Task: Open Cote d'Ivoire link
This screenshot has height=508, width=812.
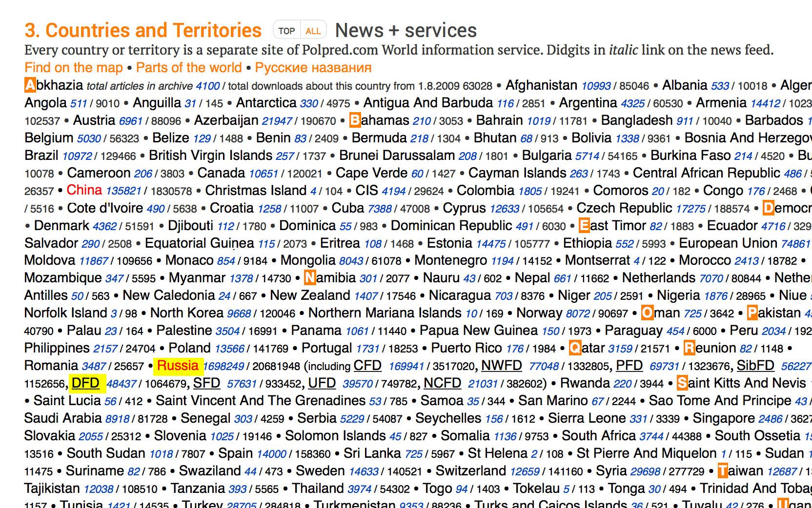Action: (x=105, y=208)
